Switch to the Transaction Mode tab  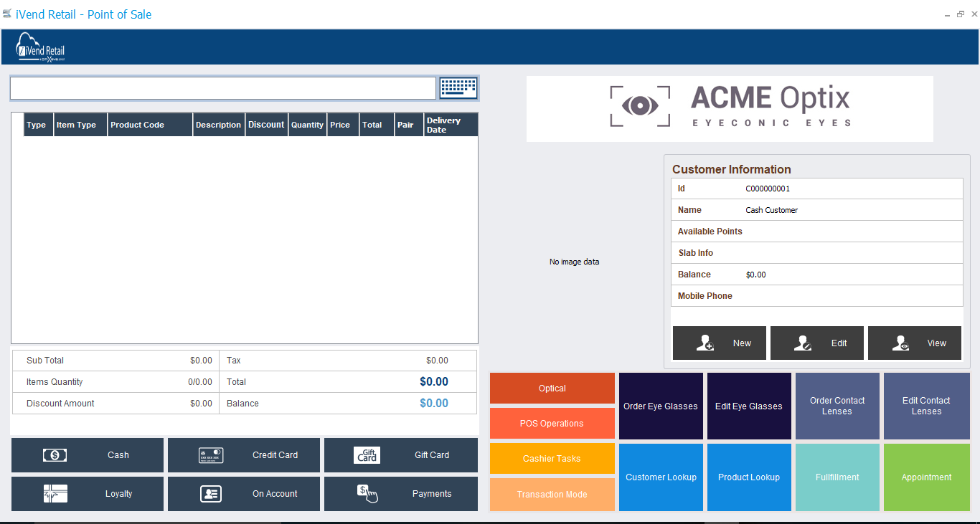tap(552, 495)
